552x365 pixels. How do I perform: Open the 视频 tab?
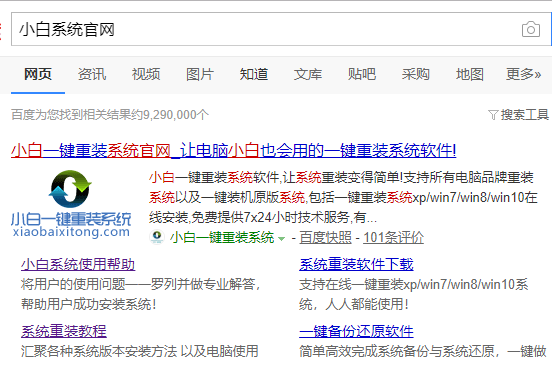146,74
